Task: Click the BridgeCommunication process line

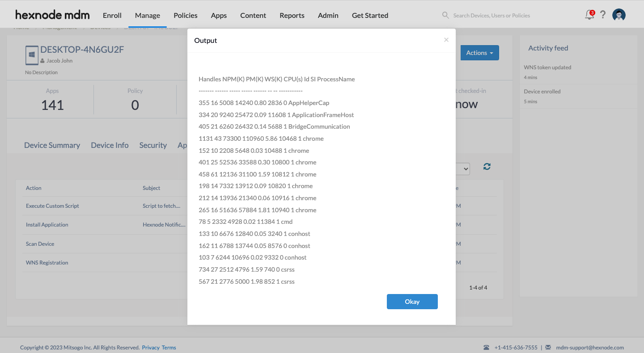Action: click(274, 126)
